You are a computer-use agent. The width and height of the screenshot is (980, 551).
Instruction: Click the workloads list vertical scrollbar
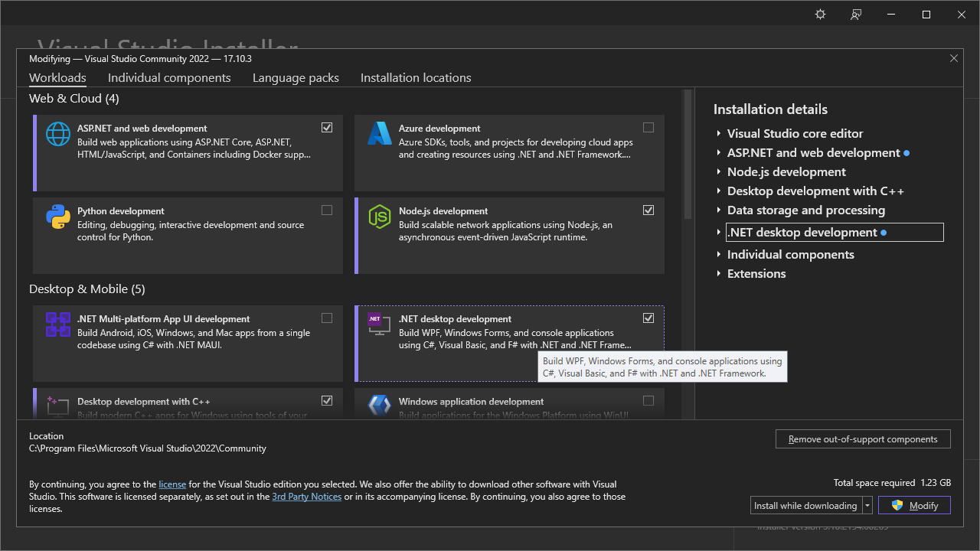688,153
